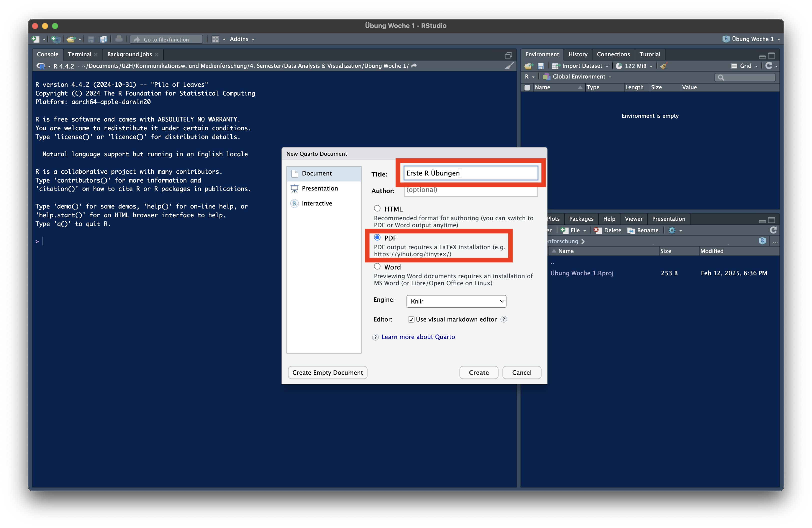Click the R logo icon in the console header

[41, 66]
